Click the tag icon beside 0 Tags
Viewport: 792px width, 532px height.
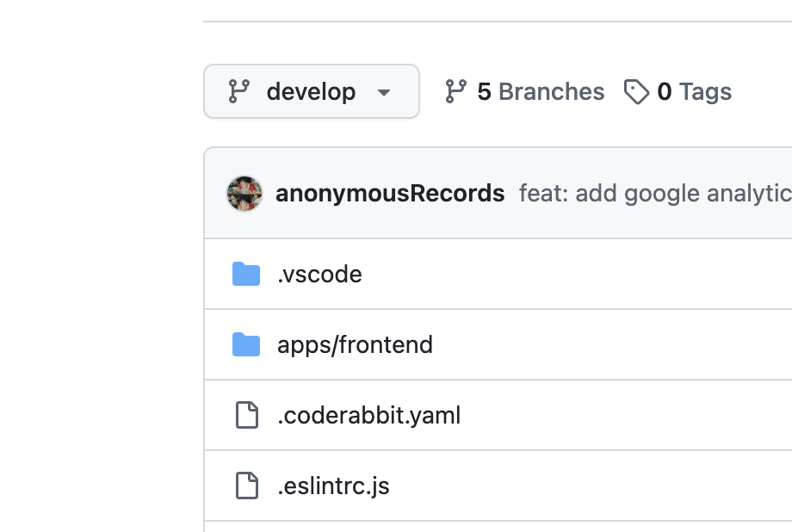click(x=636, y=91)
